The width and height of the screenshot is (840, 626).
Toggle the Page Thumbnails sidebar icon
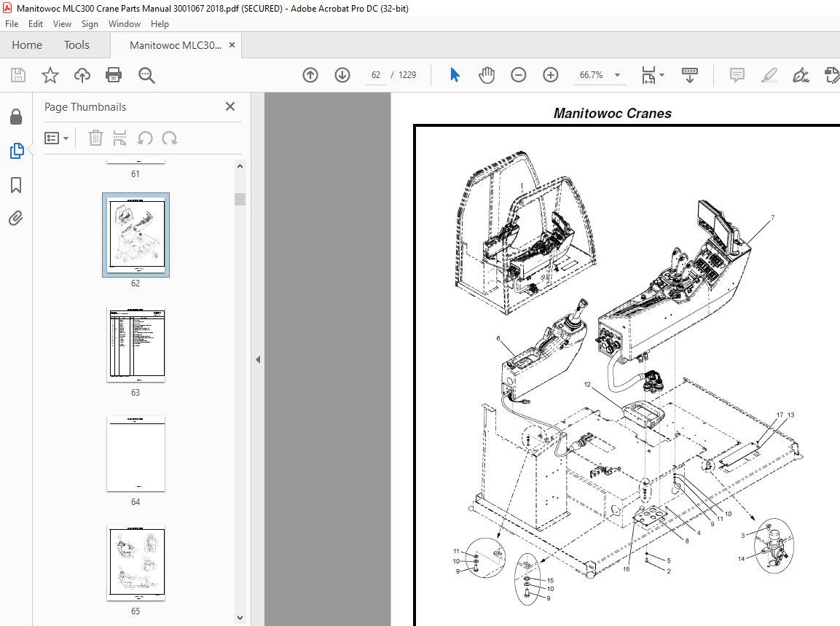tap(17, 151)
